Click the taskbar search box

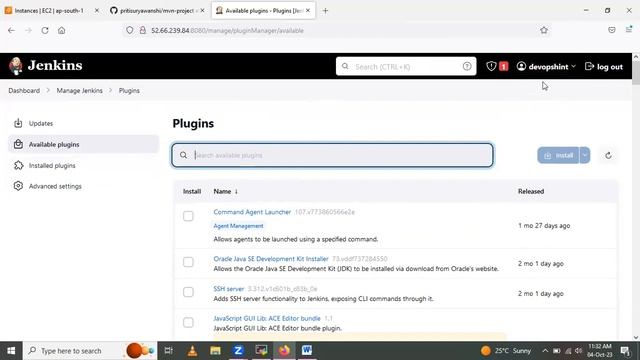[x=90, y=351]
